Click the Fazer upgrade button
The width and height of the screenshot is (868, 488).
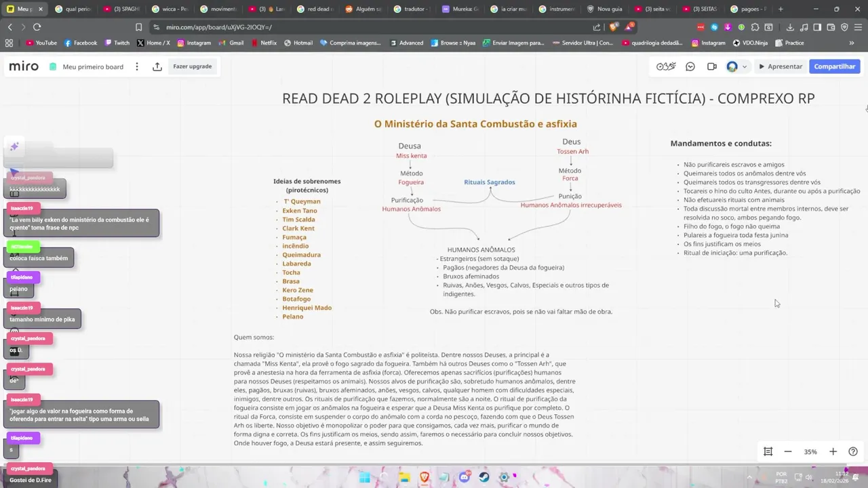click(192, 66)
